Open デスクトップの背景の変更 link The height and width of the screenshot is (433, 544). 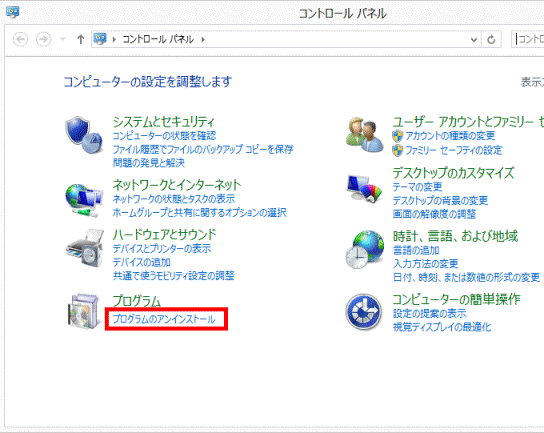tap(440, 201)
